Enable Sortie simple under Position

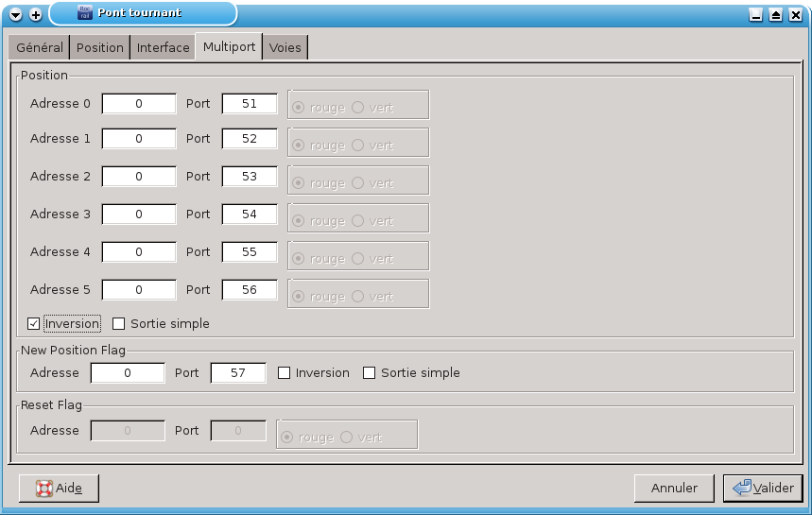119,324
